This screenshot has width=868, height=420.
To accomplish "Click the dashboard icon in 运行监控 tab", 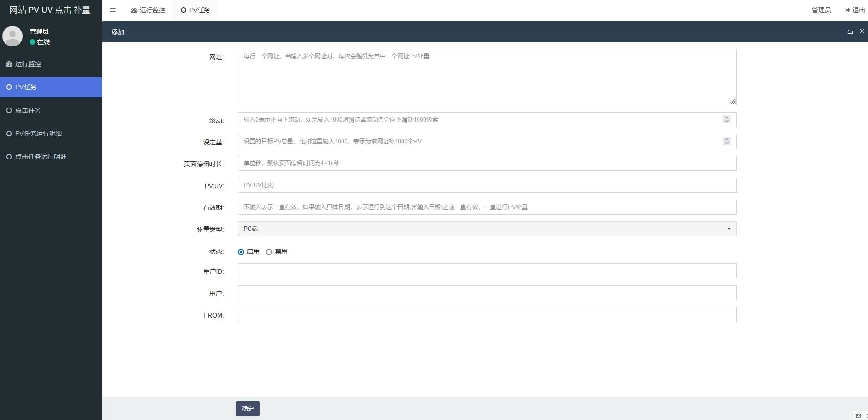I will 134,10.
